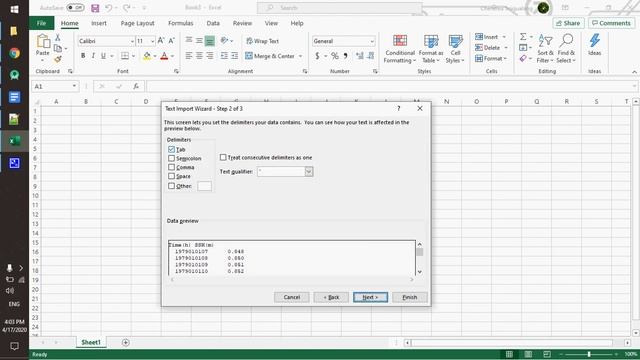Select the Sheet1 tab
Image resolution: width=640 pixels, height=360 pixels.
pyautogui.click(x=91, y=342)
